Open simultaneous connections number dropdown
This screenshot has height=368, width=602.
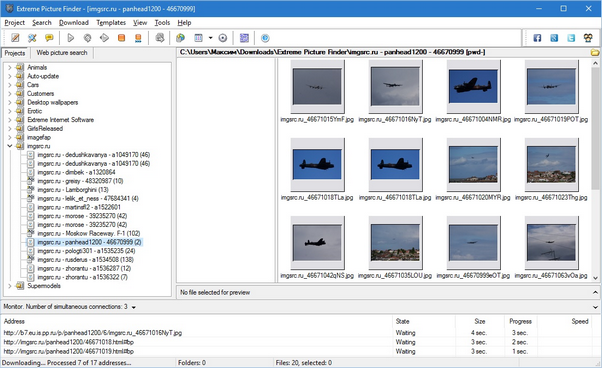pos(134,307)
